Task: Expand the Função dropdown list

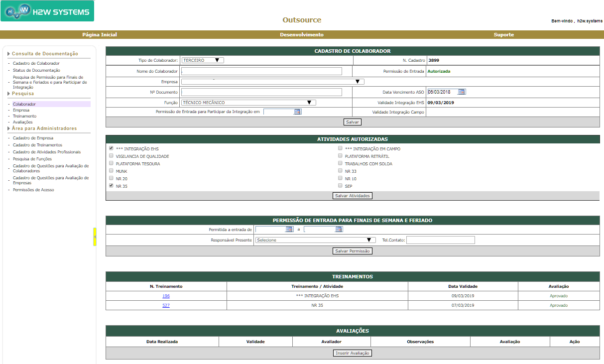Action: [x=248, y=103]
